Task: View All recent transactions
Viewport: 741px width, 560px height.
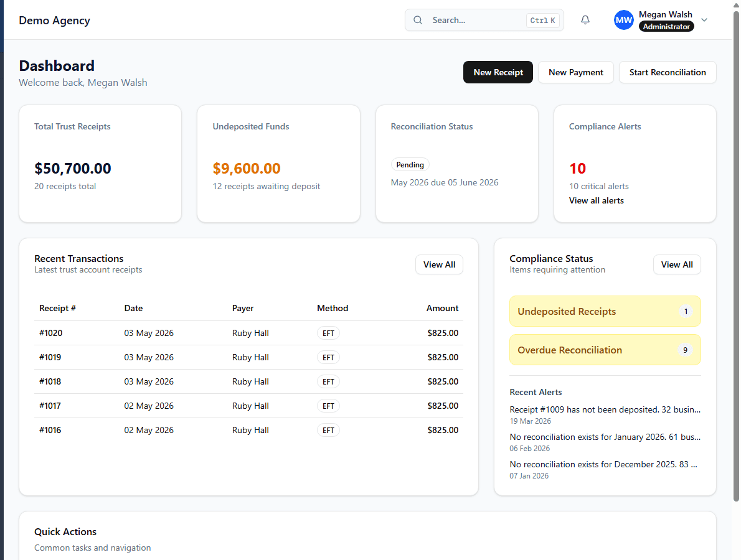Action: click(x=439, y=264)
